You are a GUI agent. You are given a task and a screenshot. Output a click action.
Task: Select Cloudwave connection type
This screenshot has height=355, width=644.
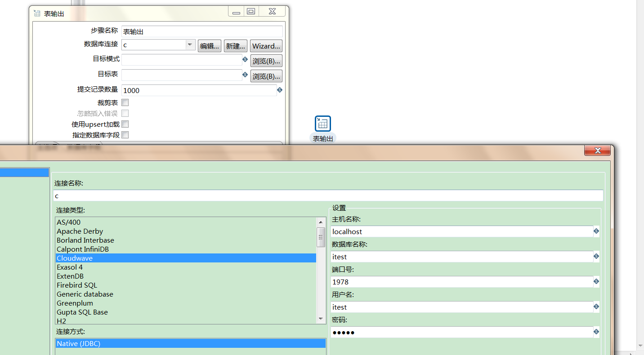[x=186, y=258]
